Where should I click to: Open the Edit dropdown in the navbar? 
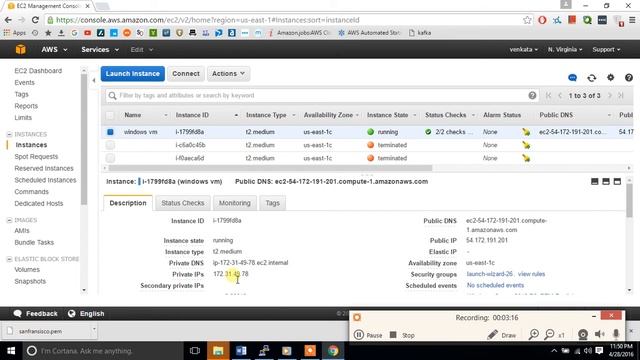coord(142,49)
